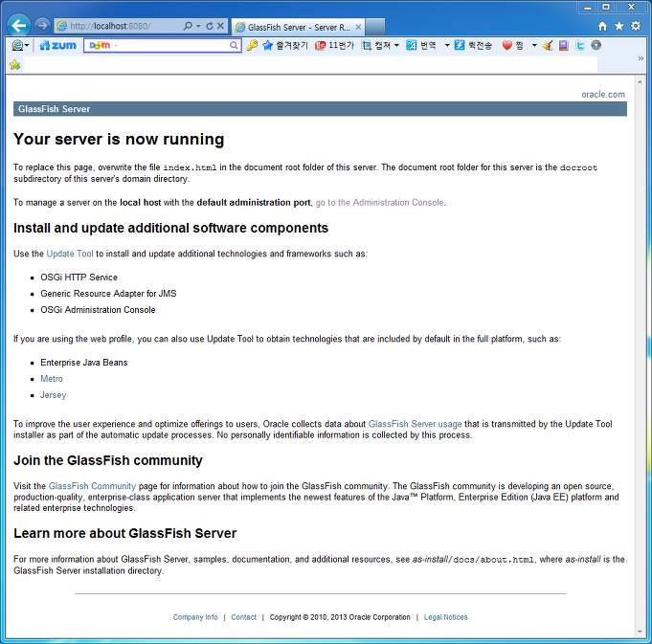Expand the toolbar overflow chevron
Screen dimensions: 652x644
coord(641,58)
